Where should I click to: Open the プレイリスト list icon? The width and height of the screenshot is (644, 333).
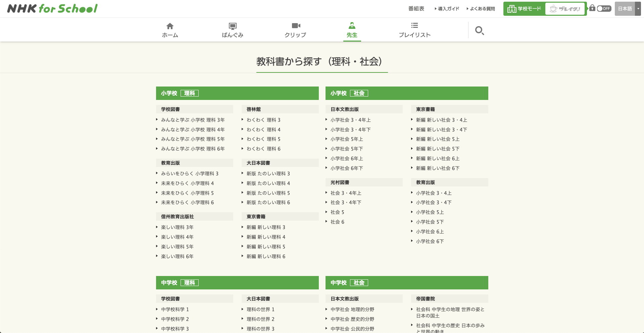pos(415,25)
